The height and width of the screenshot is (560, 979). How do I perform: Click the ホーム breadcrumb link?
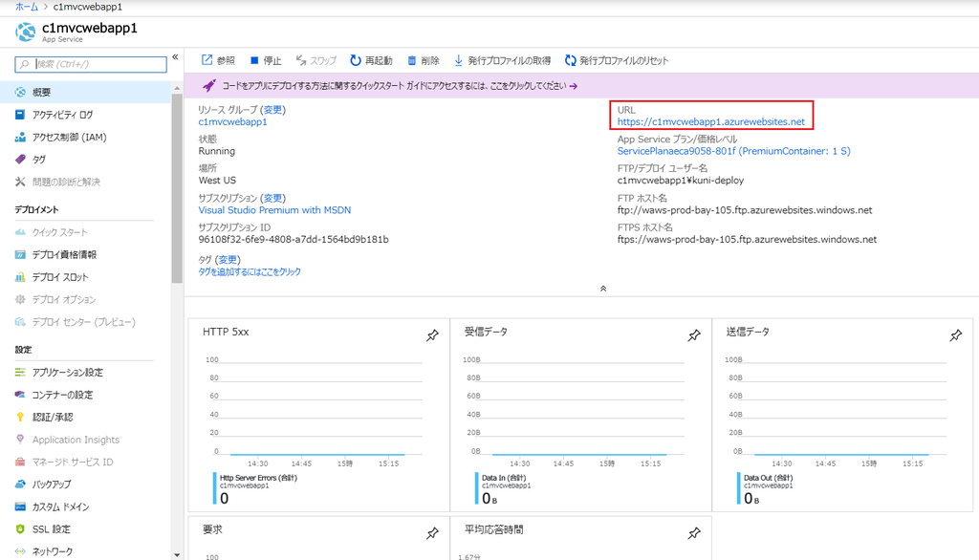point(26,7)
